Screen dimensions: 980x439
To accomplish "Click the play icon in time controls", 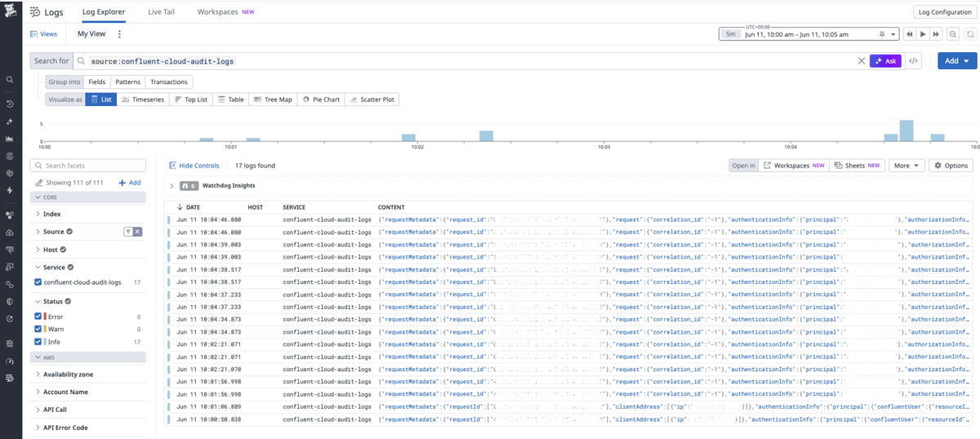I will [923, 34].
